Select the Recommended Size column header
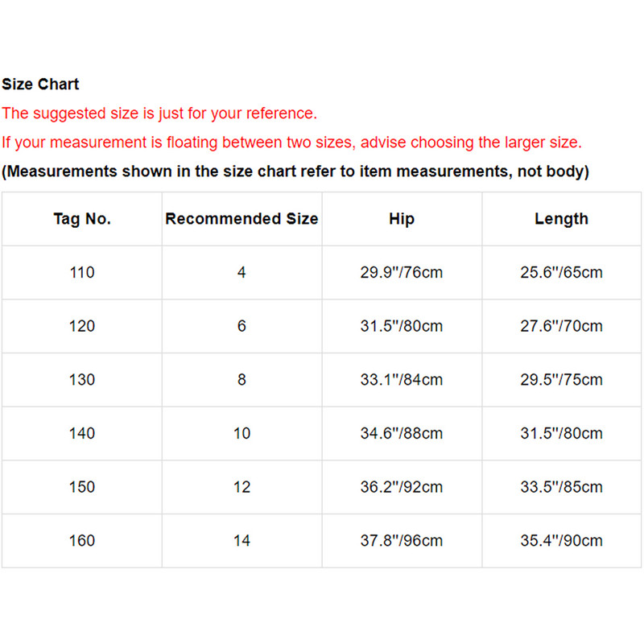The height and width of the screenshot is (644, 644). click(x=242, y=219)
